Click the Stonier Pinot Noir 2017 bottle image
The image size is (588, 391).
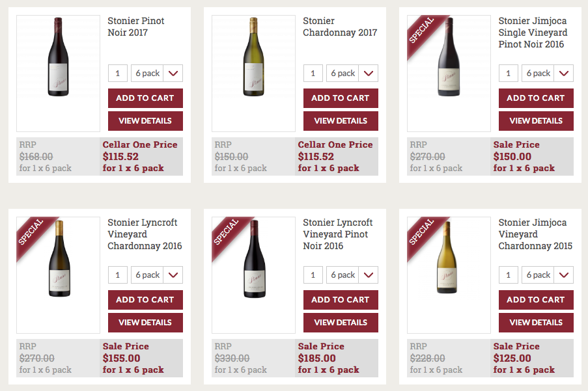(x=58, y=59)
